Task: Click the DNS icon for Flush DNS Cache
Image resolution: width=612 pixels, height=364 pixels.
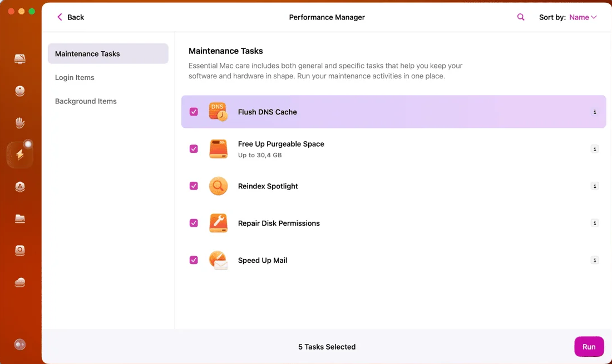Action: pyautogui.click(x=218, y=111)
